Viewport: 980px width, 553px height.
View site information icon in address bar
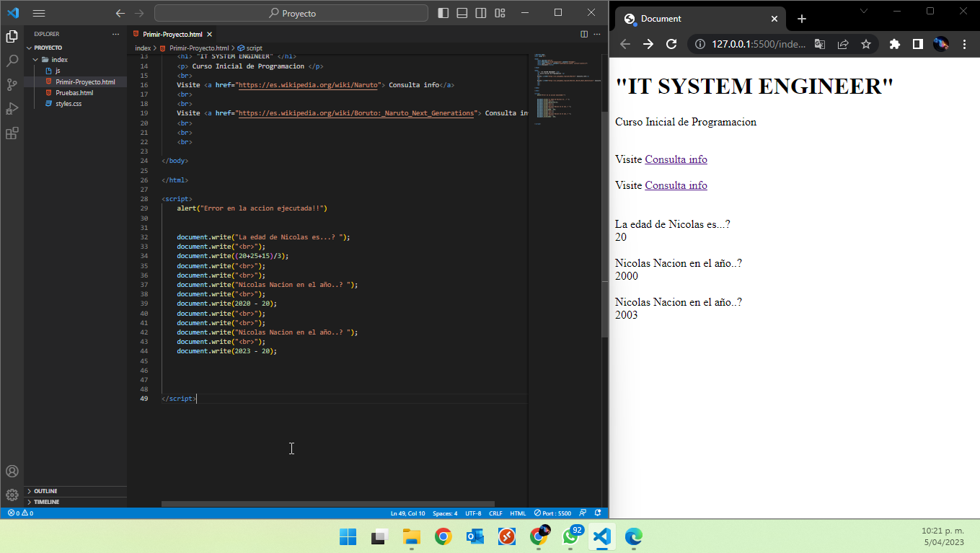[x=699, y=44]
